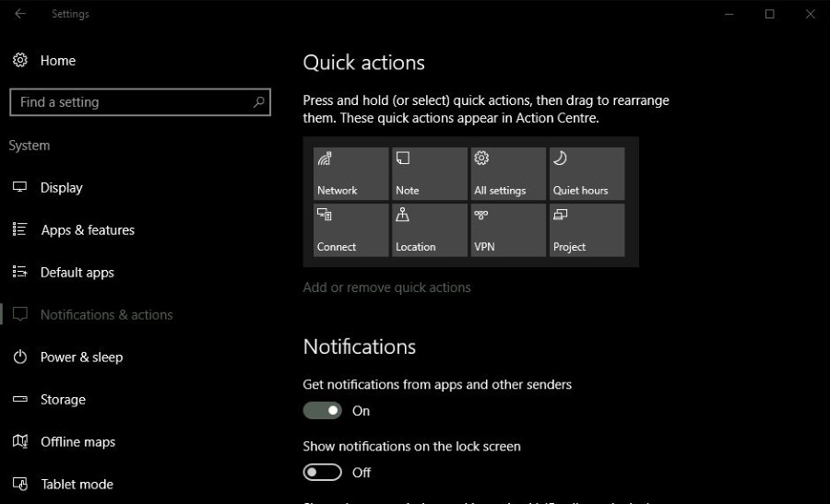Screen dimensions: 830x504
Task: Click the VPN quick action tile
Action: click(x=508, y=230)
